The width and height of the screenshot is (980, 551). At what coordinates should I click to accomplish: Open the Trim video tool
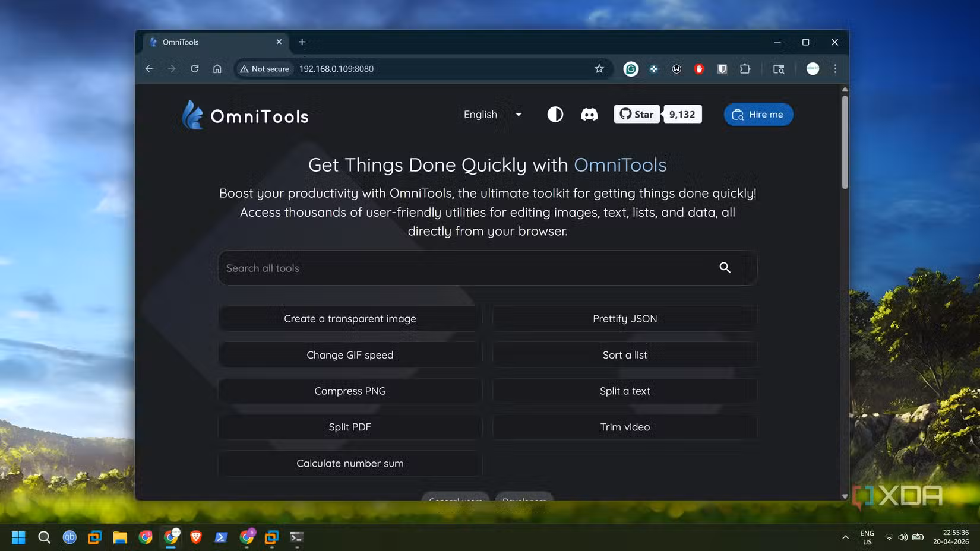click(x=625, y=427)
